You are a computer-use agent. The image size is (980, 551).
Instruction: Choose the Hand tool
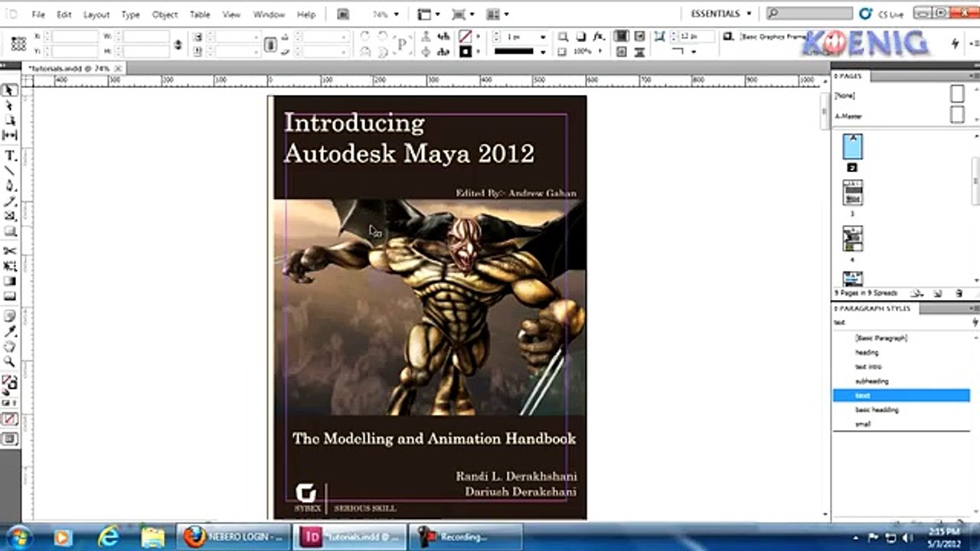pos(10,346)
